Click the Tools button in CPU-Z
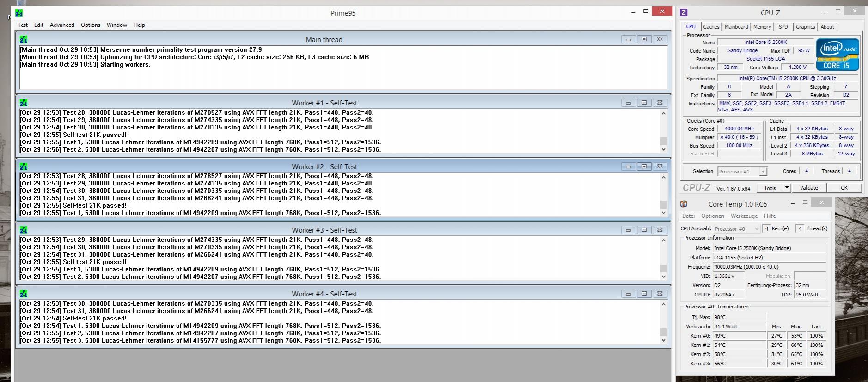Viewport: 868px width, 382px height. pos(770,188)
